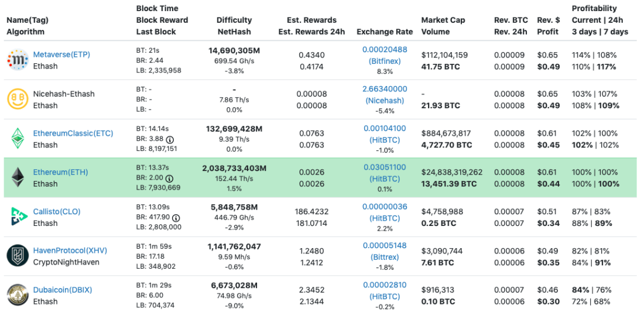Open the Metaverse(ETP) coin link
This screenshot has height=312, width=644.
(61, 54)
